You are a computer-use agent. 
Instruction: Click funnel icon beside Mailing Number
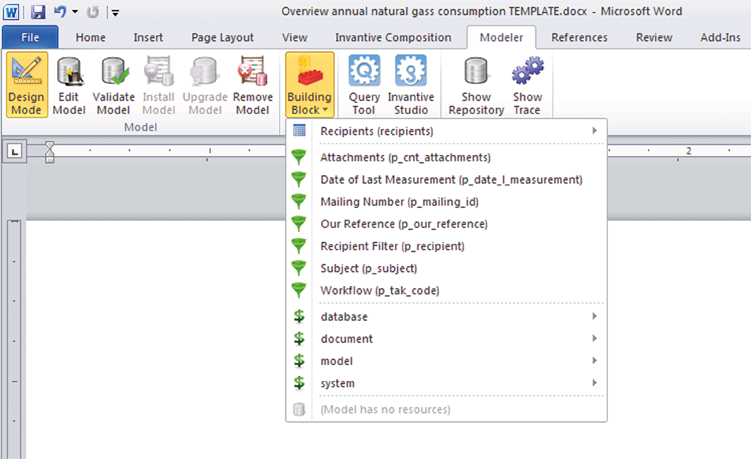coord(299,202)
